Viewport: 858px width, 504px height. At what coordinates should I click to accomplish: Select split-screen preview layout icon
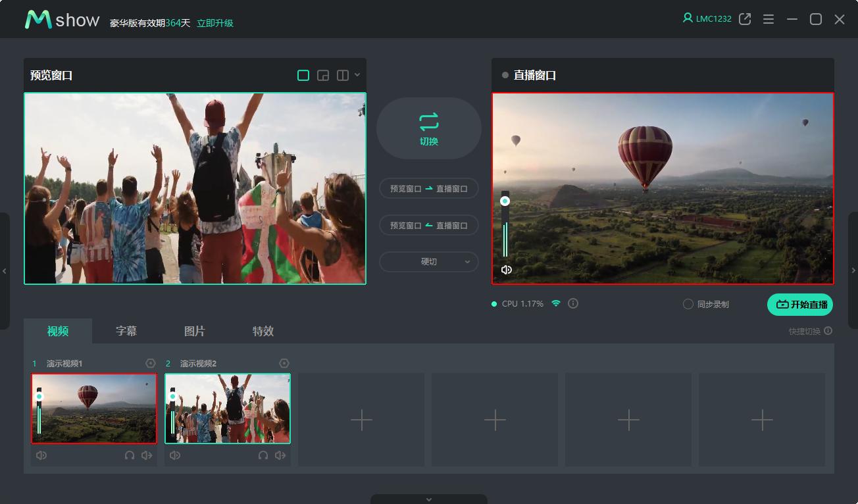pyautogui.click(x=343, y=76)
